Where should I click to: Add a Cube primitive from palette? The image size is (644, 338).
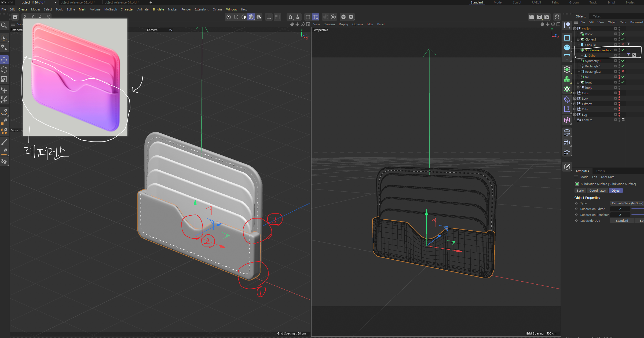coord(567,48)
